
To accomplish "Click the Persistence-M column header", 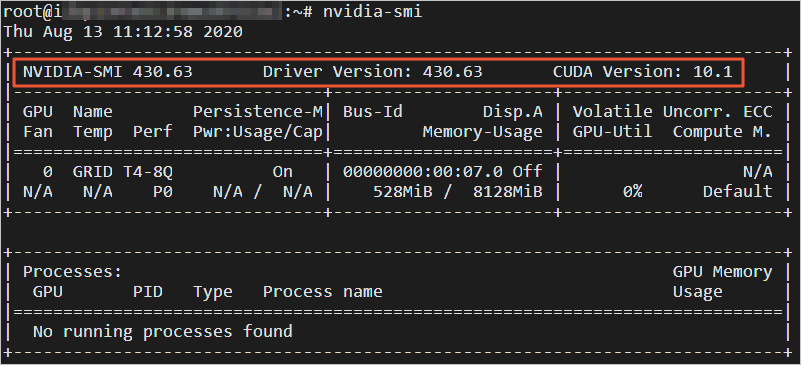I will (x=258, y=112).
